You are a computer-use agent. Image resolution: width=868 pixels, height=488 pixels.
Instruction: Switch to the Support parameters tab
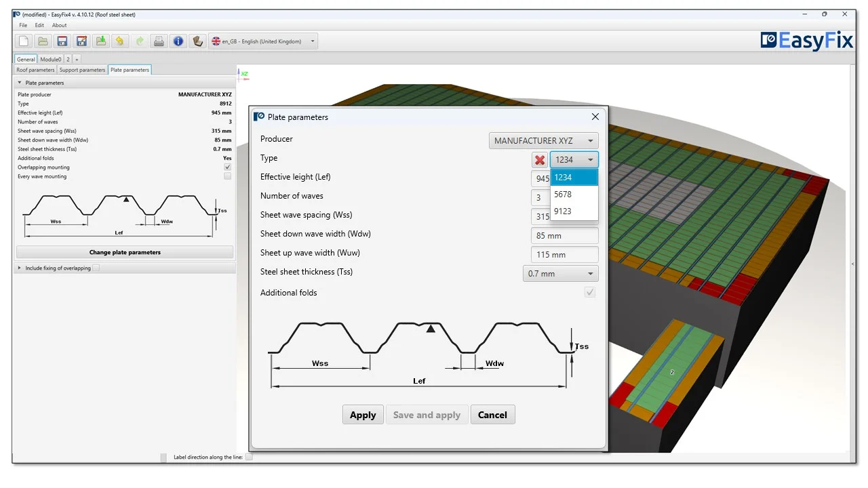pyautogui.click(x=82, y=70)
